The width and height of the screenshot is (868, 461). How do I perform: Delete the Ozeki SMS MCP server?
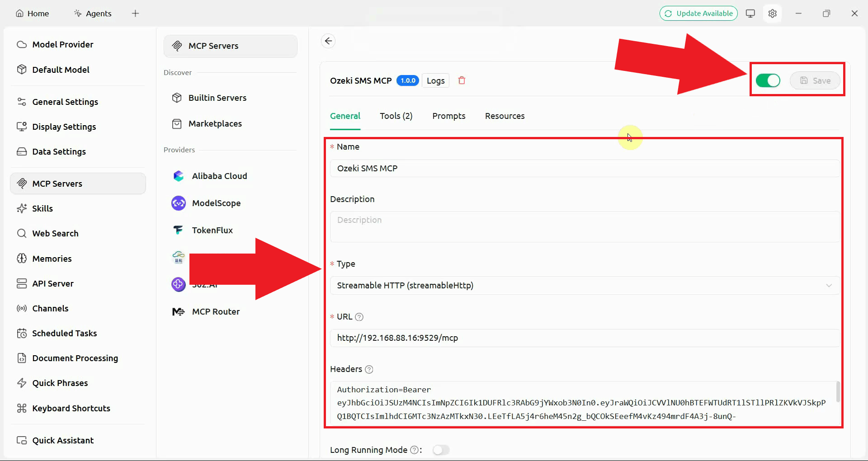[x=462, y=80]
